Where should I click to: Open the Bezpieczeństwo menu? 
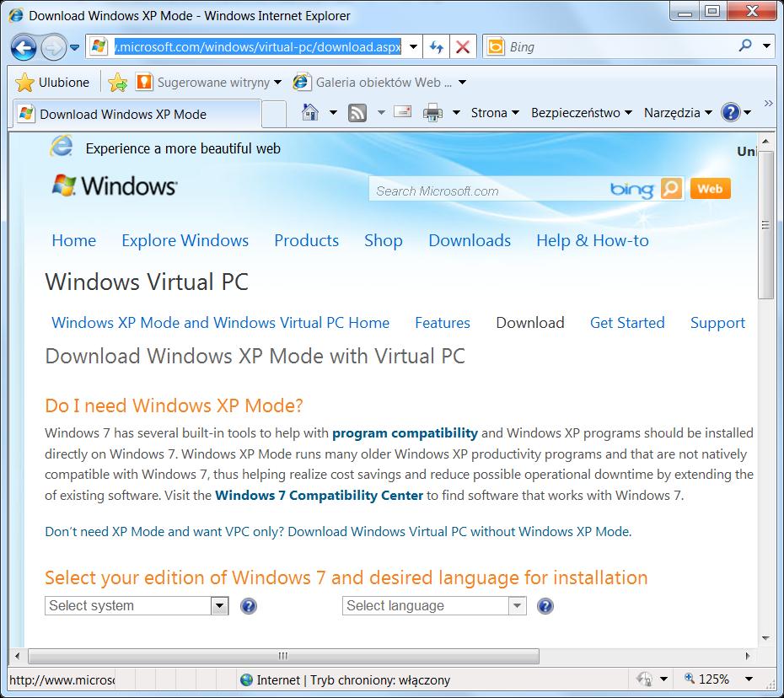(x=582, y=113)
